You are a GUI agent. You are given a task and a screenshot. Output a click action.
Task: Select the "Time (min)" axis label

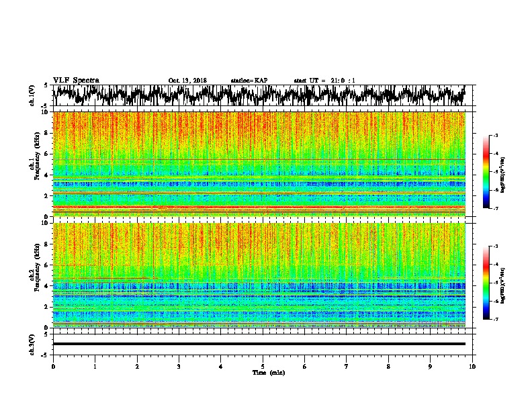[269, 373]
